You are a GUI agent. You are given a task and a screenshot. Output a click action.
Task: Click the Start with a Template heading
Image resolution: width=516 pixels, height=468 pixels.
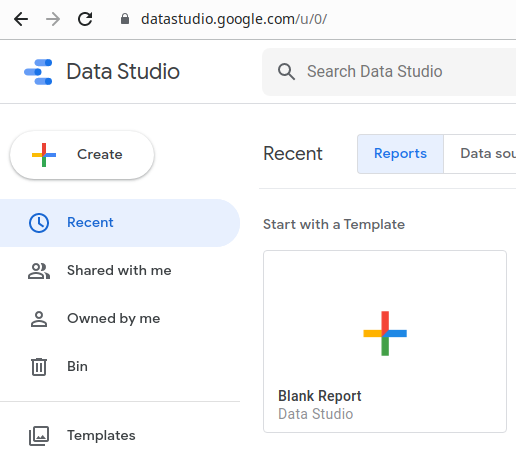pyautogui.click(x=334, y=224)
